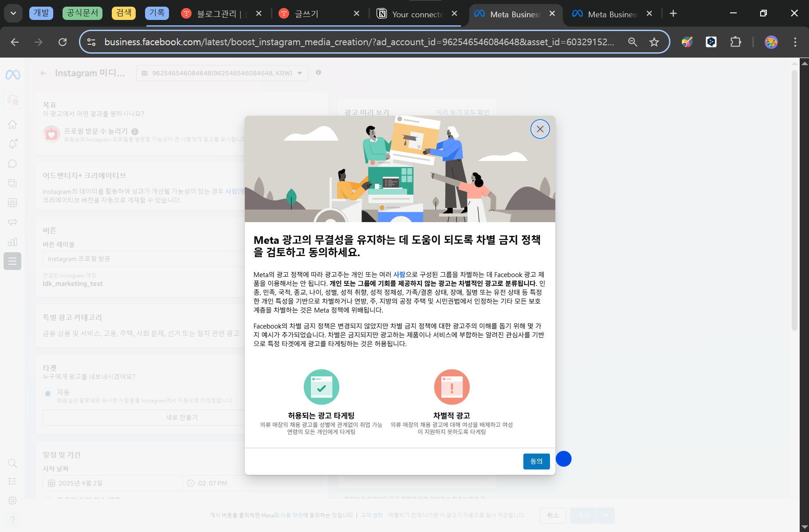Close the 글쓰기 tab
This screenshot has width=809, height=532.
pos(357,14)
